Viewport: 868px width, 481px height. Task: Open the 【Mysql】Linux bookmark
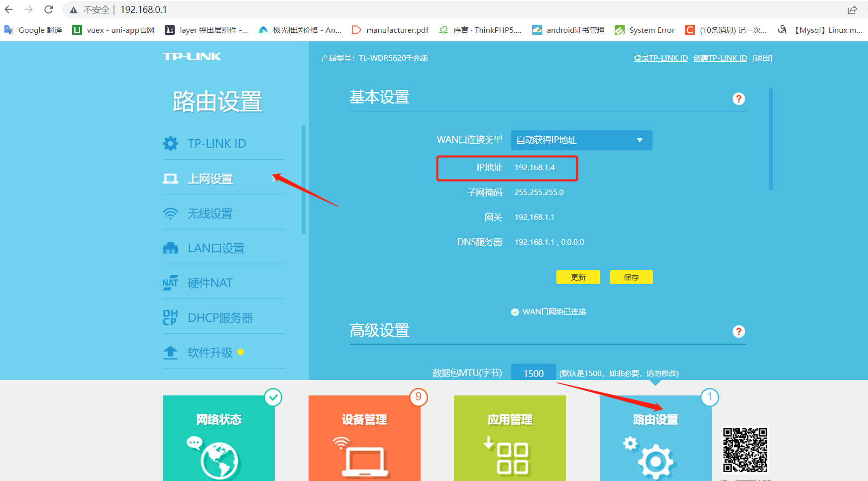(820, 30)
